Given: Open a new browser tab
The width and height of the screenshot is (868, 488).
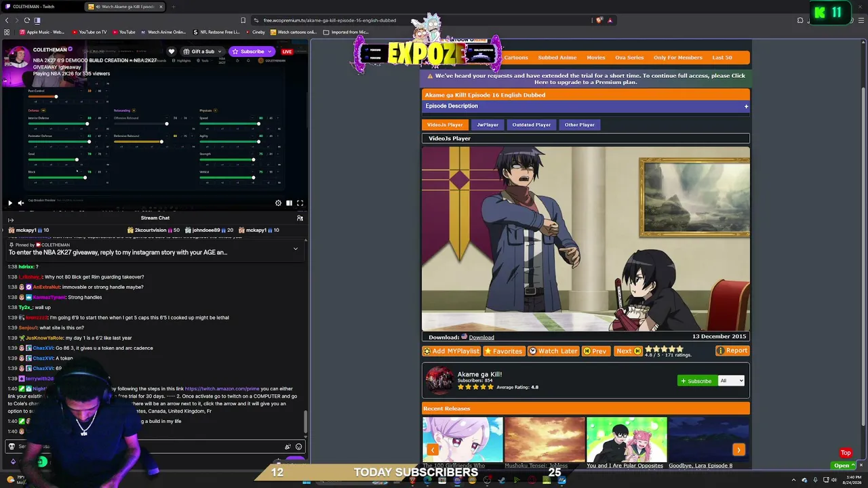Looking at the screenshot, I should [173, 7].
